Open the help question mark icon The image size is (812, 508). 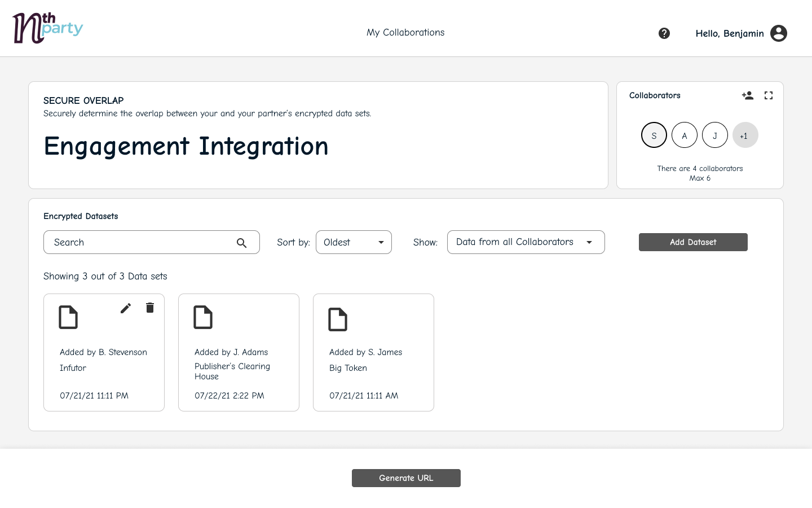[x=664, y=33]
